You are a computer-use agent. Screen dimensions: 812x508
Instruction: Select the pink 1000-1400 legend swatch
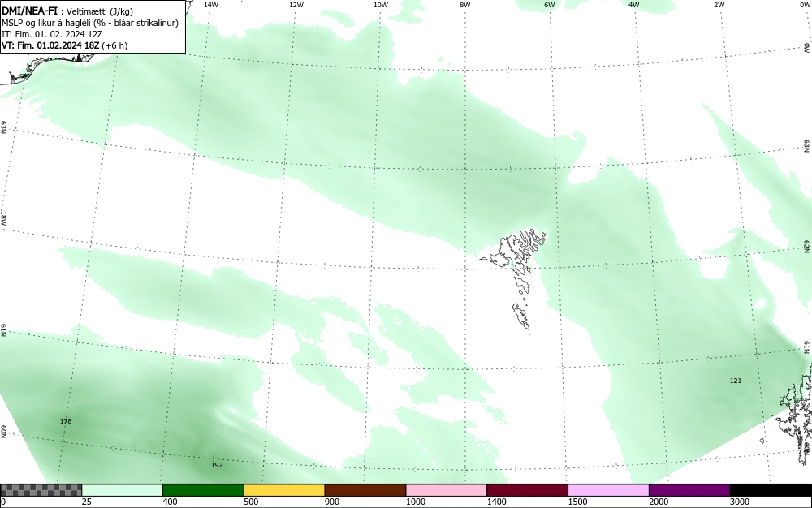coord(447,490)
